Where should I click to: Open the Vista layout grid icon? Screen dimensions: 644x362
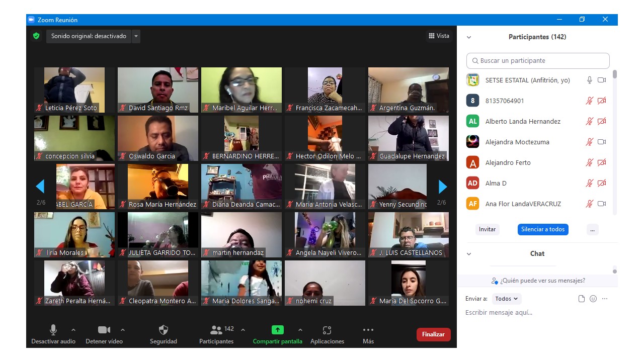[x=432, y=36]
